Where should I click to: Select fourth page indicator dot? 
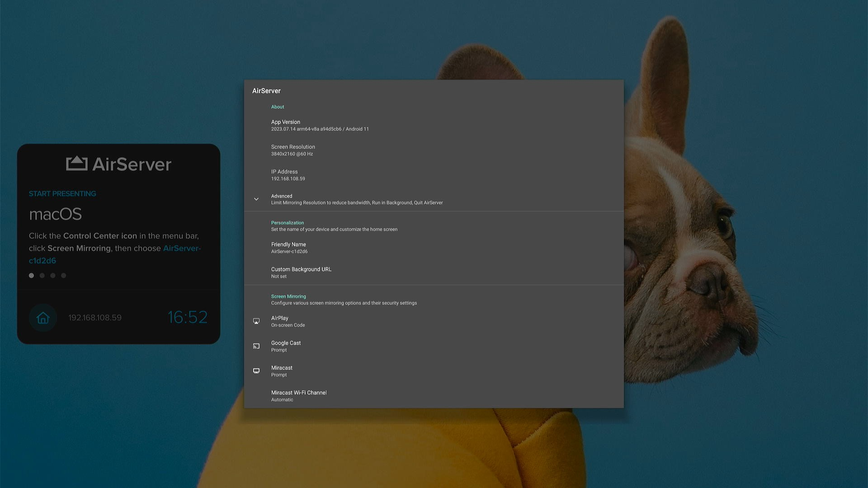64,276
